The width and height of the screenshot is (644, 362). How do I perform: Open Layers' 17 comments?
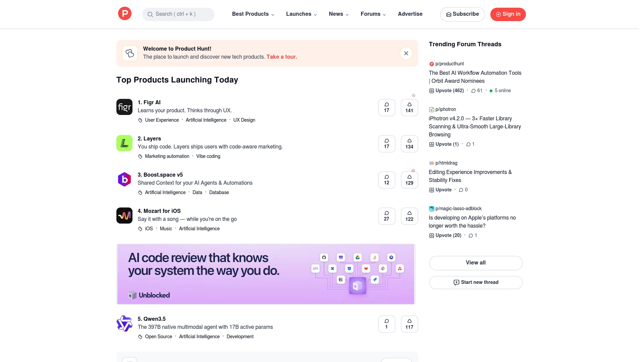[x=386, y=144]
